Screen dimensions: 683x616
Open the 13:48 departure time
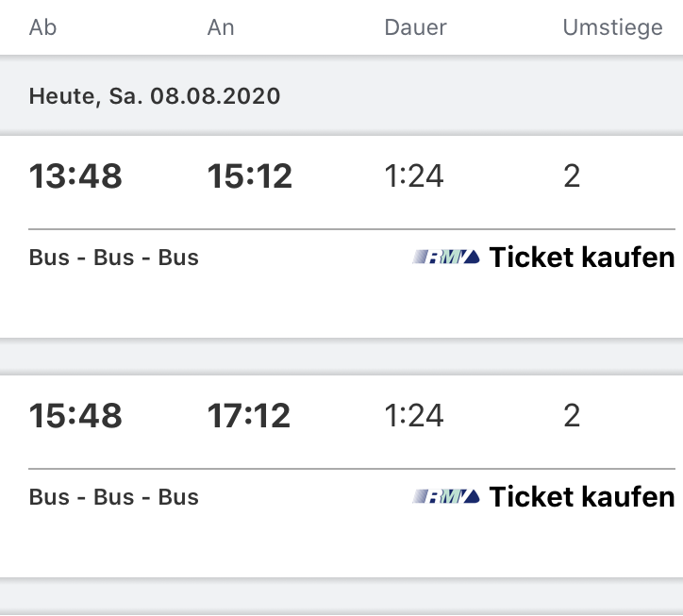pos(75,176)
